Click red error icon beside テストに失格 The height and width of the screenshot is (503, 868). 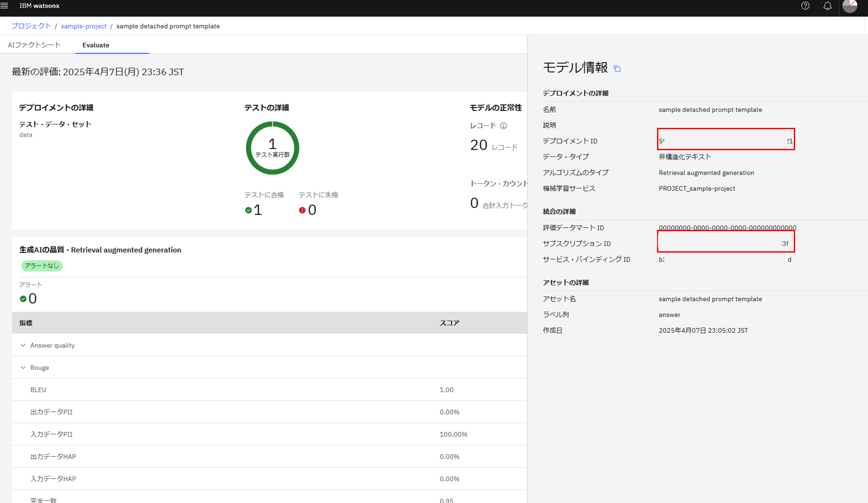302,210
